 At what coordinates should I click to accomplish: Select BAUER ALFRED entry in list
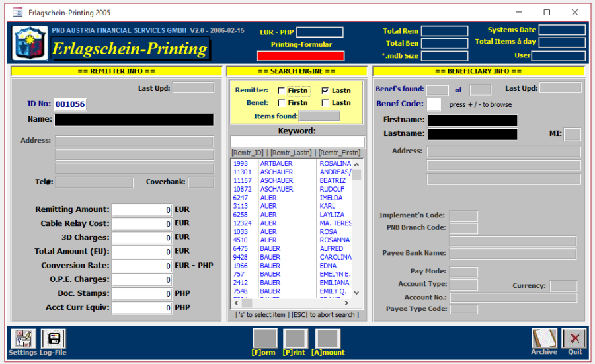coord(292,249)
